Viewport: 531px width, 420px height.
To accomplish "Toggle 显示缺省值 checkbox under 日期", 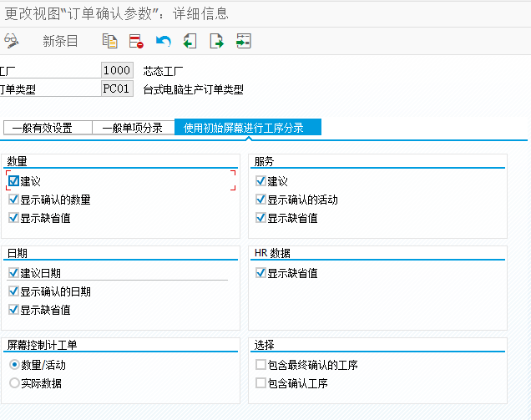I will pos(13,309).
